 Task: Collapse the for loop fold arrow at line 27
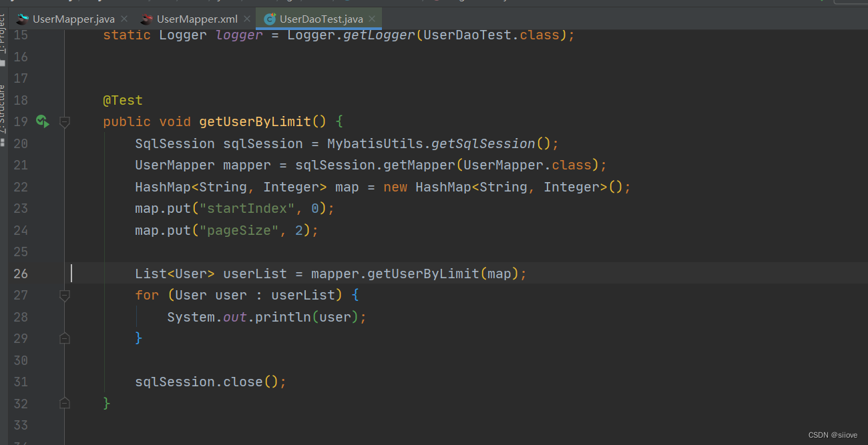coord(65,295)
